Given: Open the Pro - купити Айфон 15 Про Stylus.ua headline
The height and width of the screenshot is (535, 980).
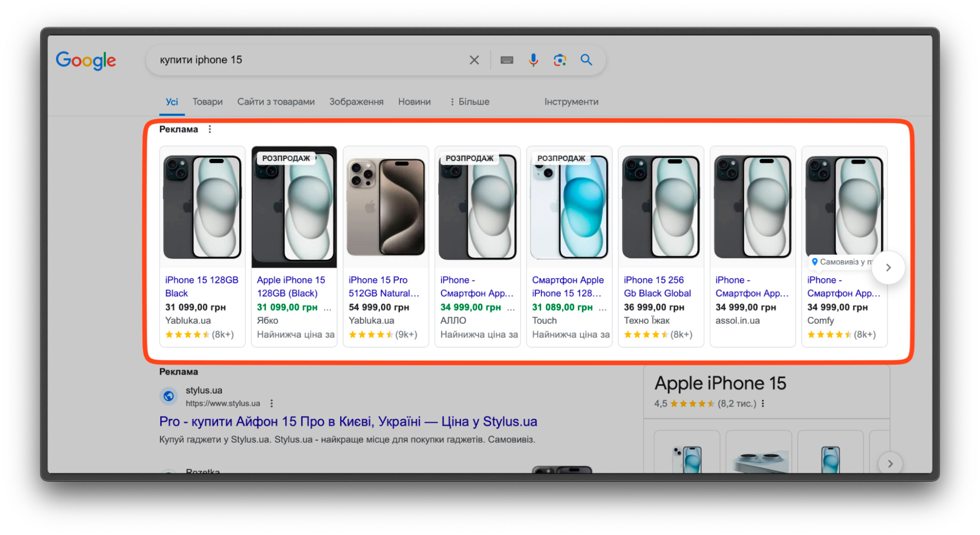Looking at the screenshot, I should tap(348, 421).
